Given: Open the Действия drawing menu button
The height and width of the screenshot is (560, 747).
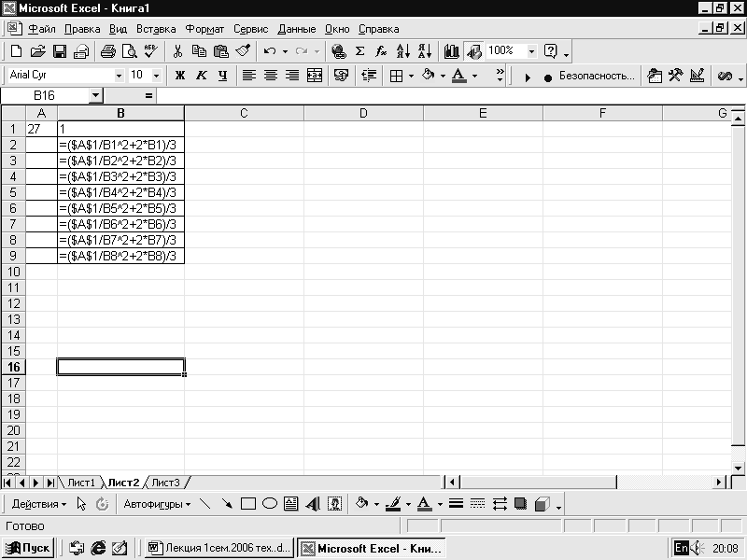Looking at the screenshot, I should pyautogui.click(x=38, y=504).
